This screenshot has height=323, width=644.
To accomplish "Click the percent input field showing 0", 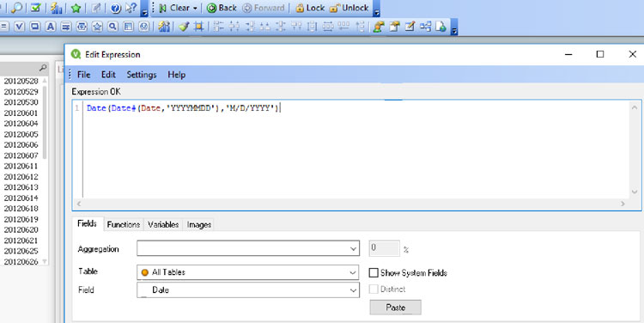I will coord(384,248).
